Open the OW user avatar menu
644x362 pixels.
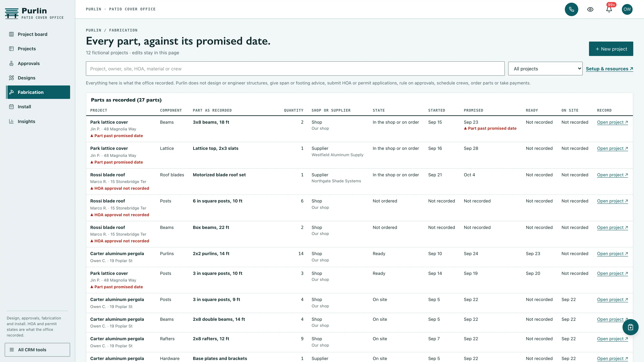click(x=627, y=9)
